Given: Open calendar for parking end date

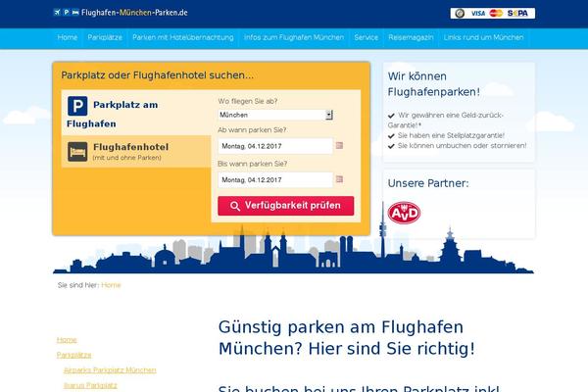Looking at the screenshot, I should point(339,179).
